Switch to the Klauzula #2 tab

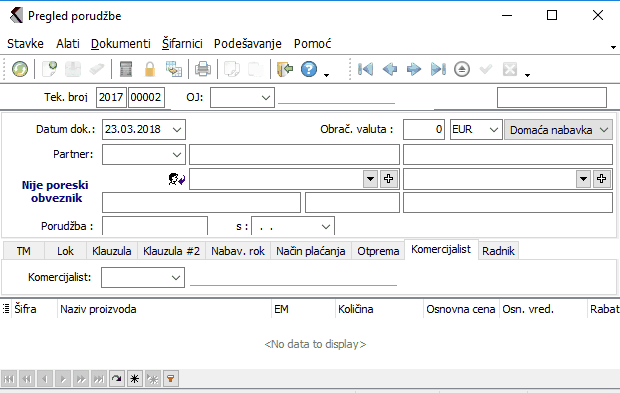(x=171, y=251)
